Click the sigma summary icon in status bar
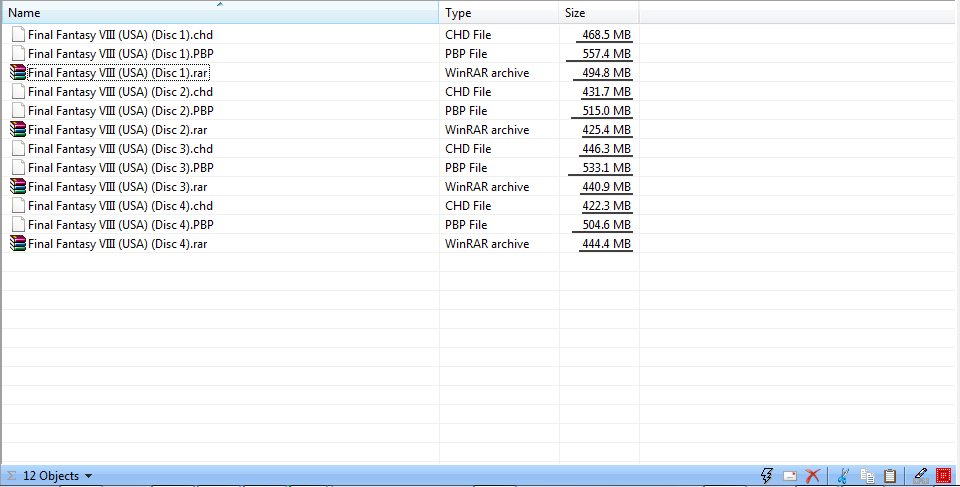 click(x=11, y=476)
